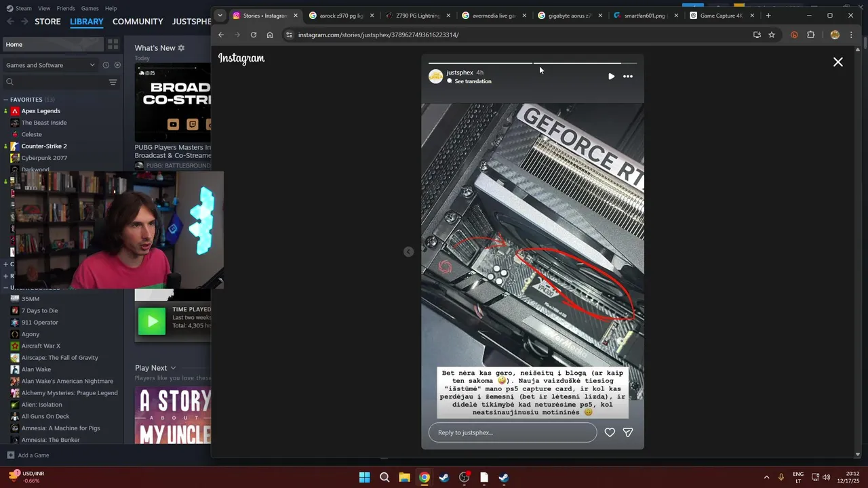The height and width of the screenshot is (488, 868).
Task: Open Windows Start menu
Action: [365, 477]
